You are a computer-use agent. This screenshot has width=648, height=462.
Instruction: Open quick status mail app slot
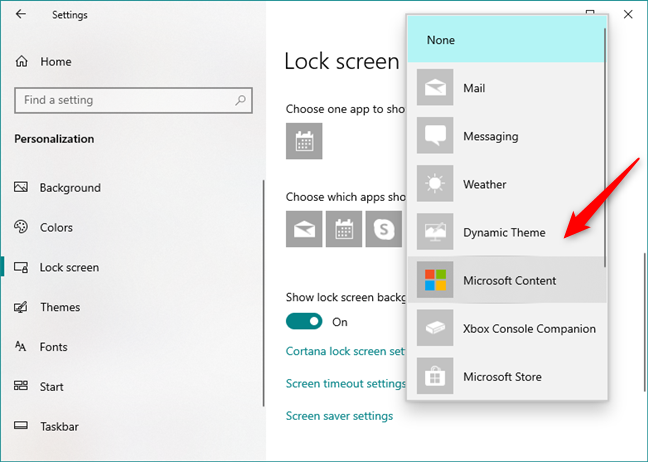coord(304,229)
